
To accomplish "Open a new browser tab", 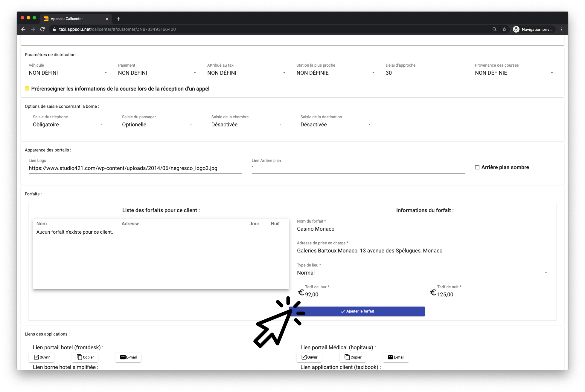I will [118, 19].
